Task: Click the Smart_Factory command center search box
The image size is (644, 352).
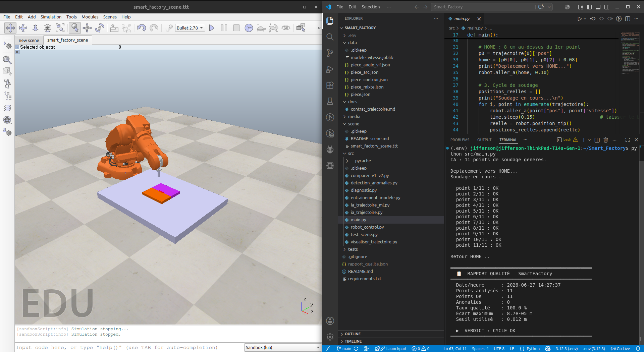Action: [483, 7]
